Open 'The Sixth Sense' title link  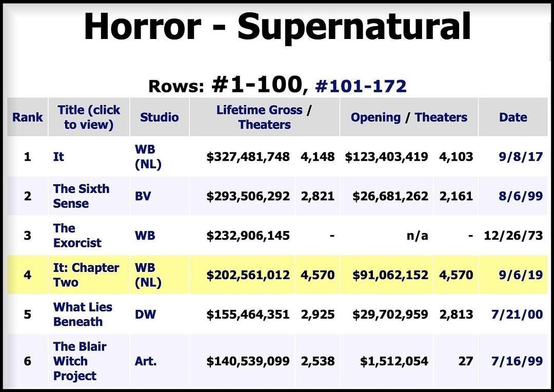tap(81, 196)
